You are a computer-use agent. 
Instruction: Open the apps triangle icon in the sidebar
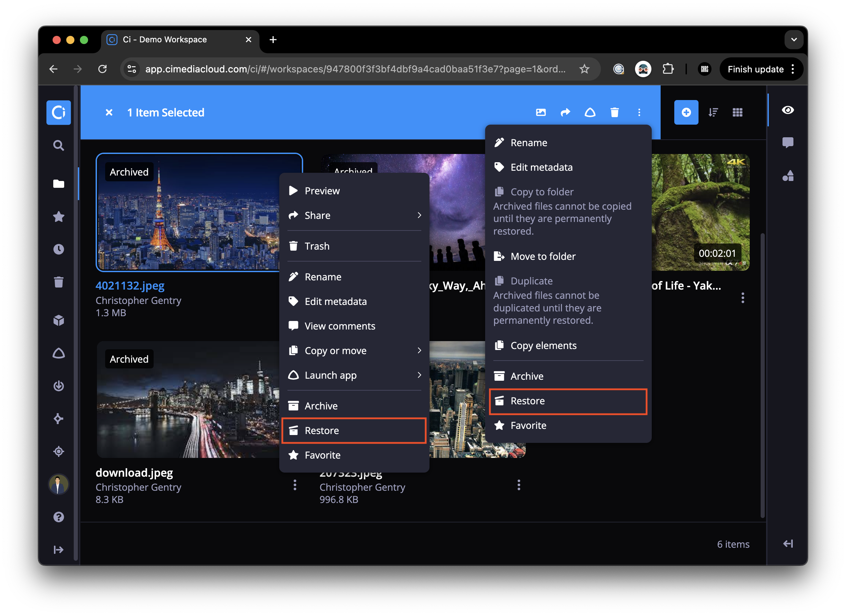59,353
